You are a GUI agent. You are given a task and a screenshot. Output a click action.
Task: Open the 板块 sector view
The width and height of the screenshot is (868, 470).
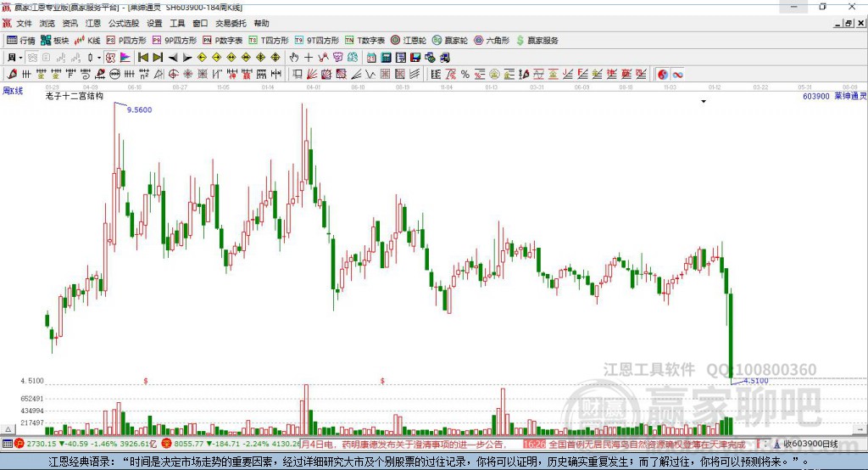click(55, 41)
